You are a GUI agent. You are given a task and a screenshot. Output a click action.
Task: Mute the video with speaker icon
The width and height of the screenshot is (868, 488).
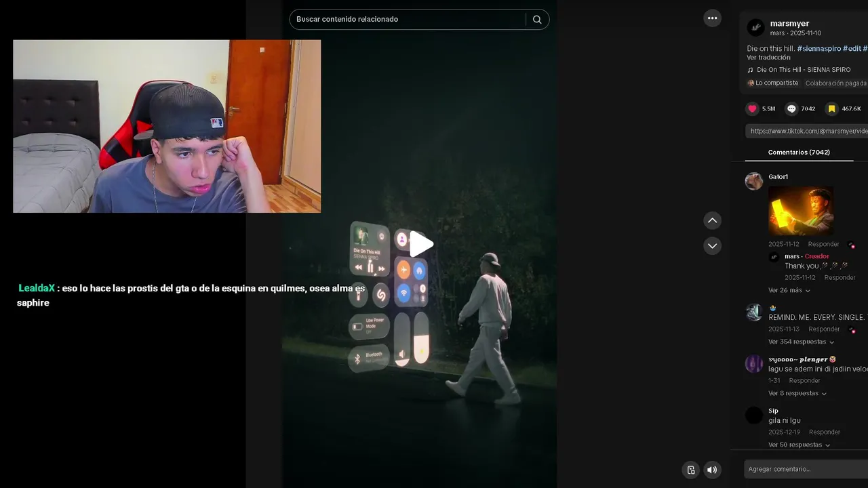712,470
